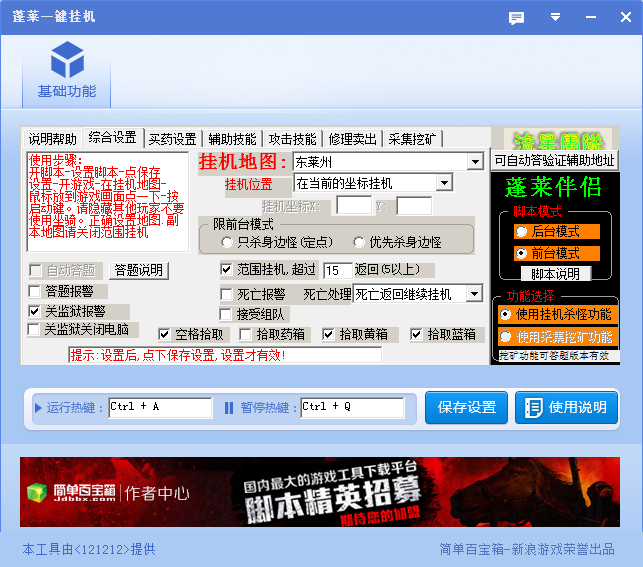Viewport: 643px width, 567px height.
Task: Click the 保存设置 button
Action: [x=467, y=407]
